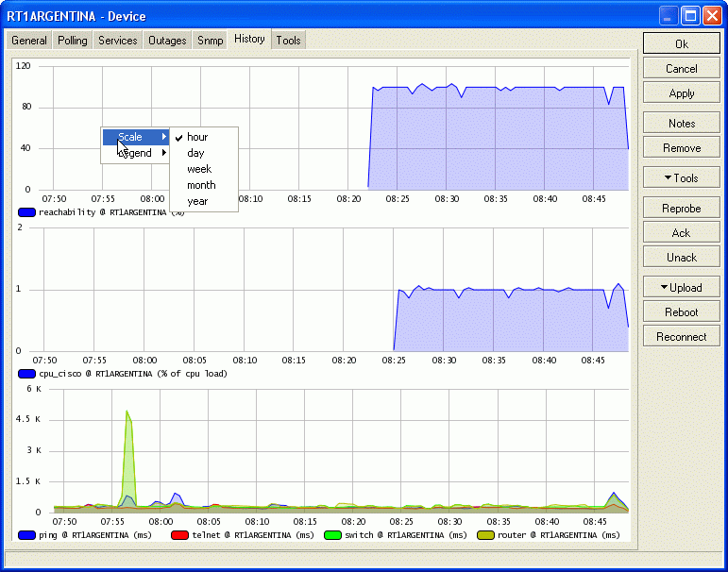Open device Notes
This screenshot has height=572, width=728.
tap(681, 123)
